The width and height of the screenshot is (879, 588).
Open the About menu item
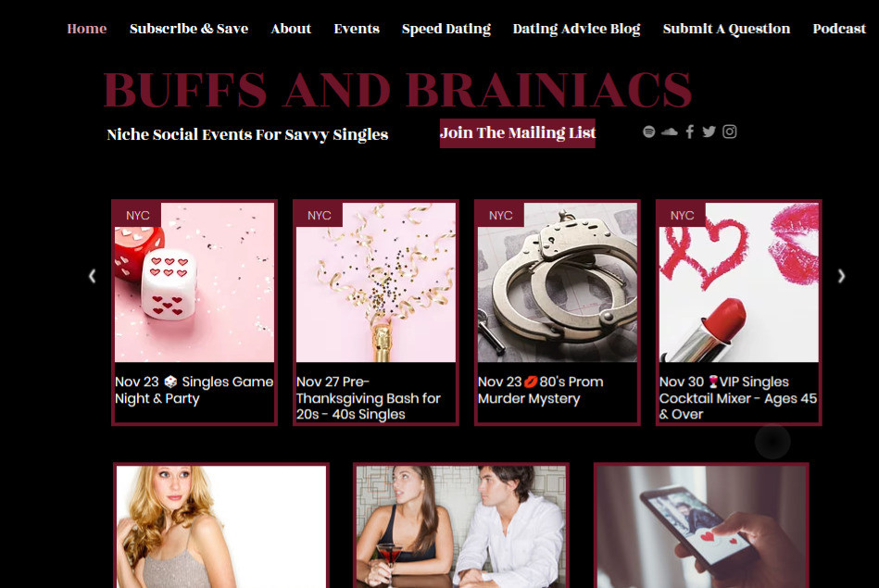click(291, 29)
